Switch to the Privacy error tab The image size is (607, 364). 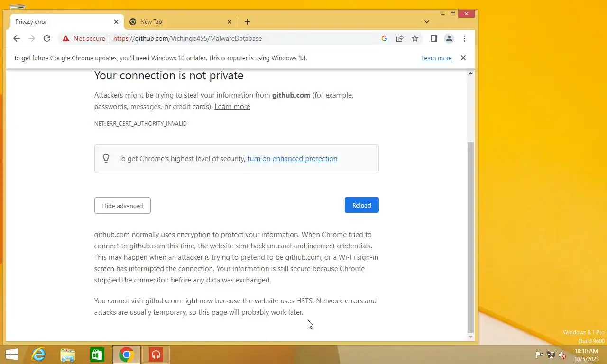point(66,22)
